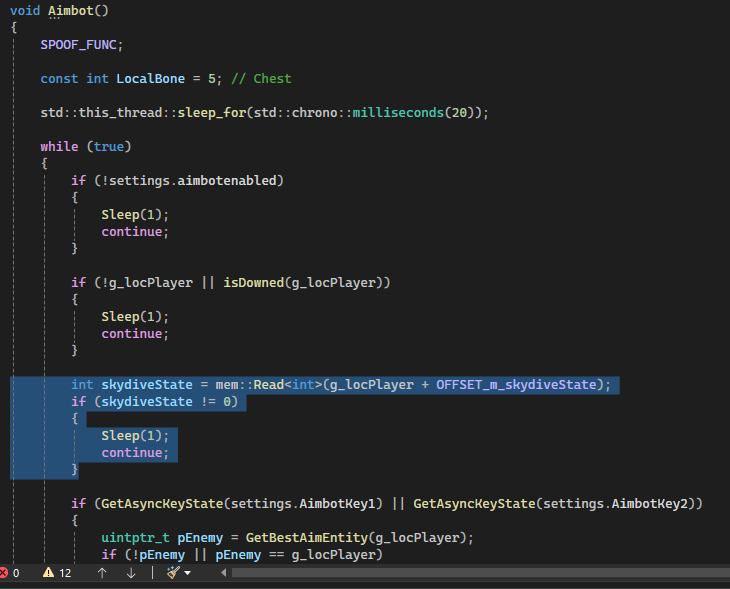
Task: Click the milliseconds identifier
Action: (398, 113)
